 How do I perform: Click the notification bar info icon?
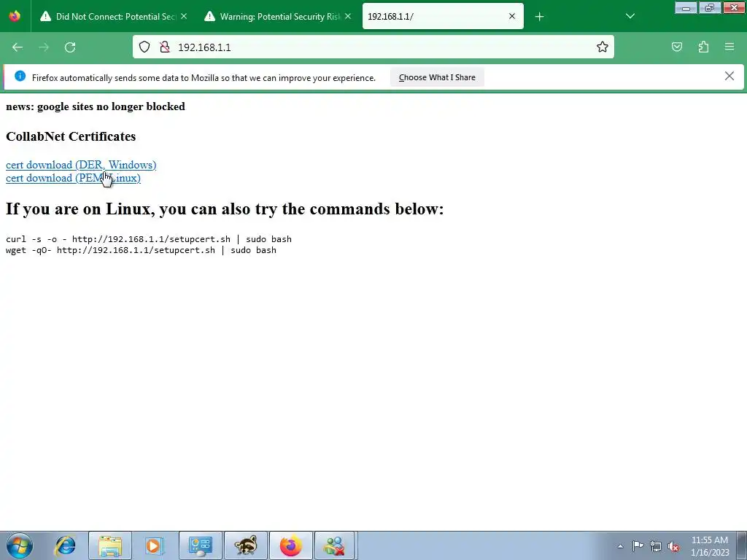click(20, 76)
